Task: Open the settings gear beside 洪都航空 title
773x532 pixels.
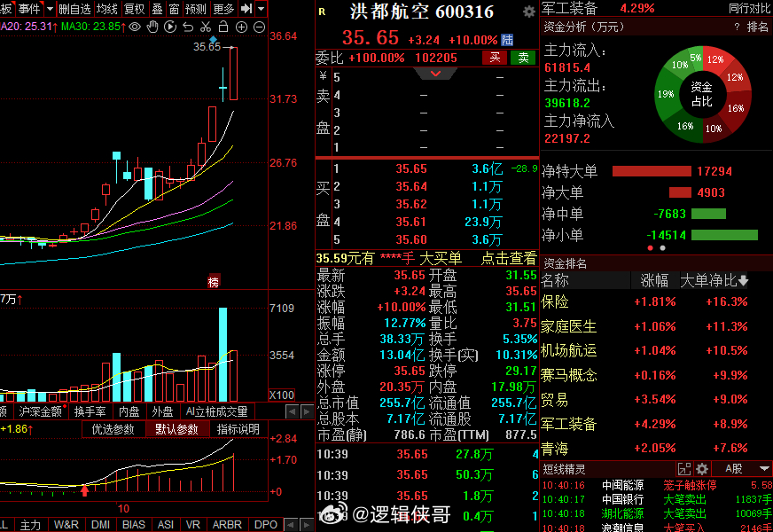Action: click(x=528, y=12)
